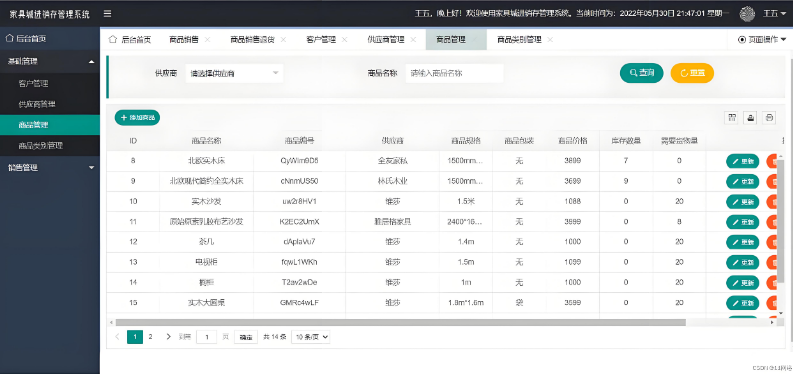Go to previous page arrow
Screen dimensions: 793x374
(x=117, y=337)
